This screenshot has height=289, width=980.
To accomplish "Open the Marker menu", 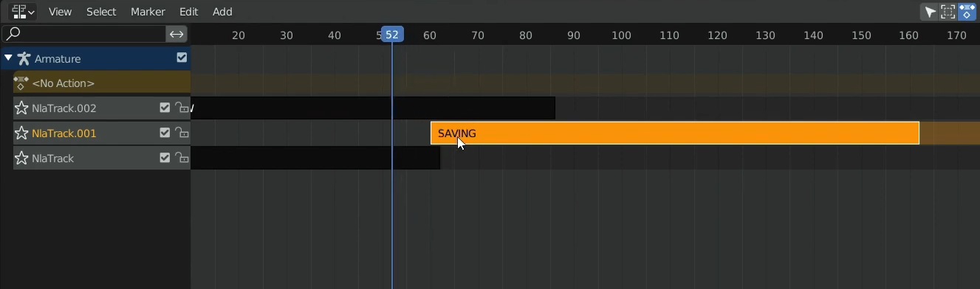I will [148, 12].
